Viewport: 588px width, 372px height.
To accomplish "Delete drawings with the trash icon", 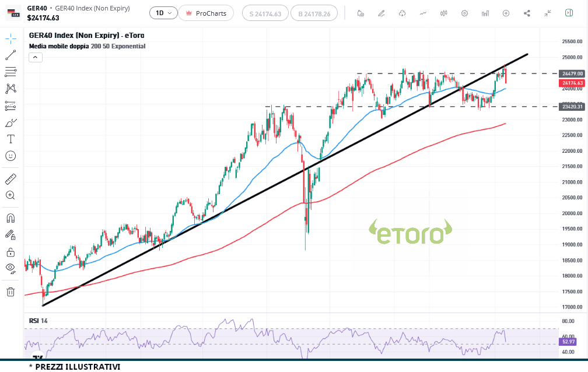I will tap(10, 292).
